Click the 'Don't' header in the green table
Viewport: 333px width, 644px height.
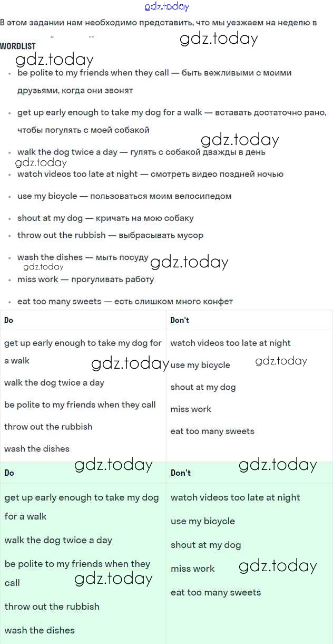pos(181,473)
